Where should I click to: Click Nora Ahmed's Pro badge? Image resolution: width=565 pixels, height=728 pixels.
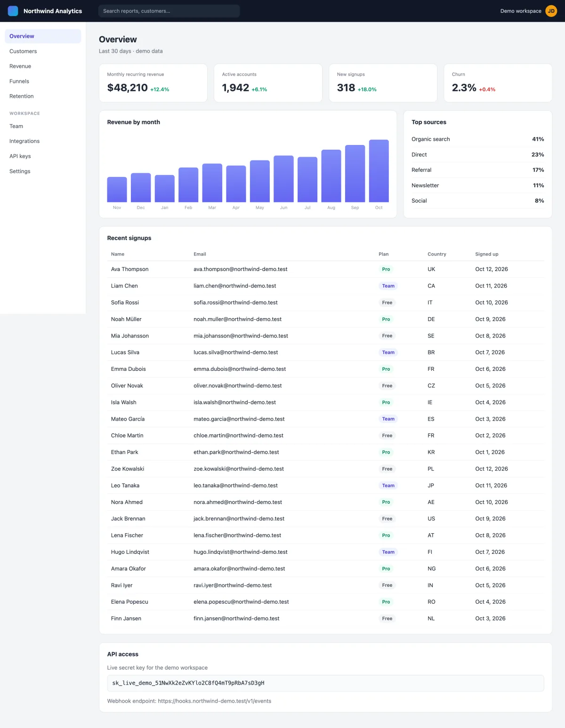tap(386, 502)
